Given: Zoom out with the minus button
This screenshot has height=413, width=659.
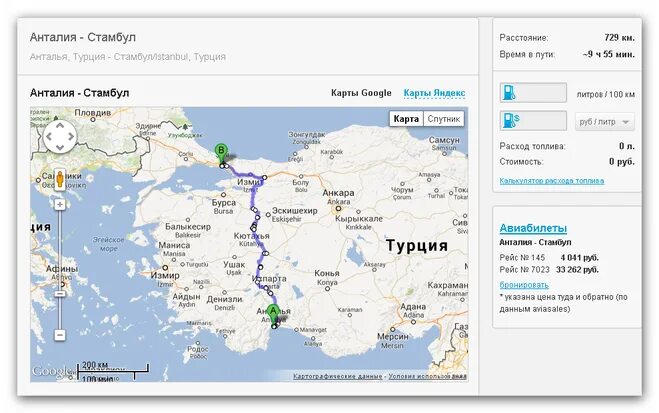Looking at the screenshot, I should tap(60, 335).
